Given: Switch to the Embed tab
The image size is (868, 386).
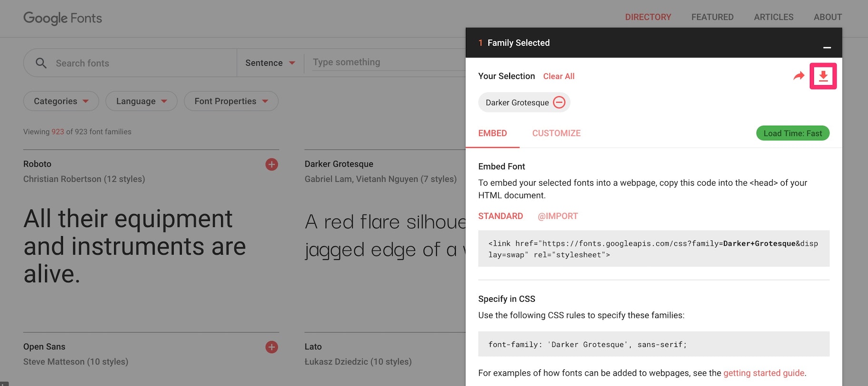Looking at the screenshot, I should (493, 133).
